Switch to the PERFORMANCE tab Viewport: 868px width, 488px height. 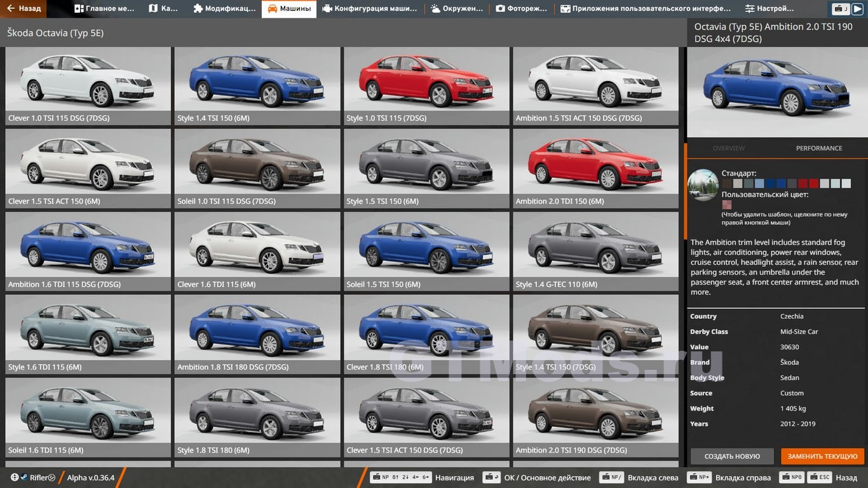pos(819,148)
